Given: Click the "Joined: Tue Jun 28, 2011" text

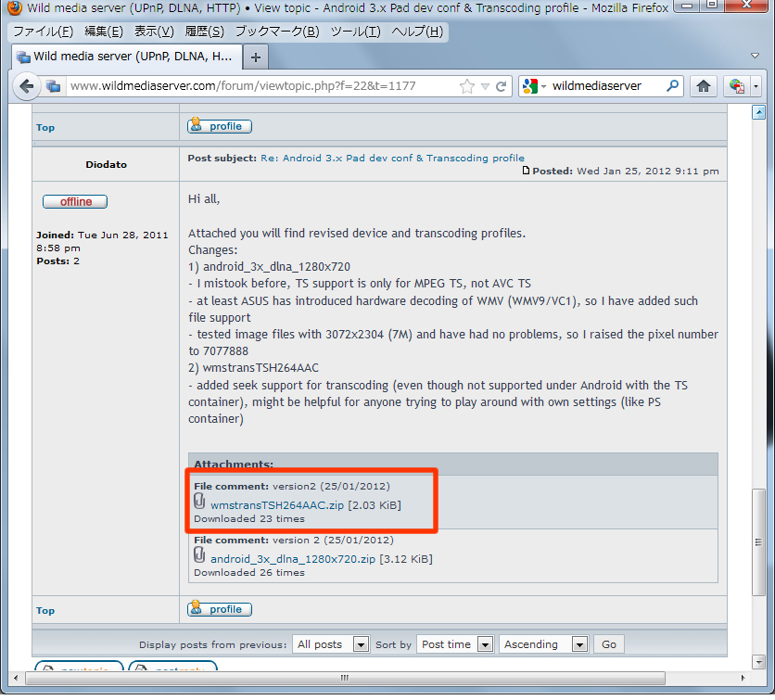Looking at the screenshot, I should [102, 235].
